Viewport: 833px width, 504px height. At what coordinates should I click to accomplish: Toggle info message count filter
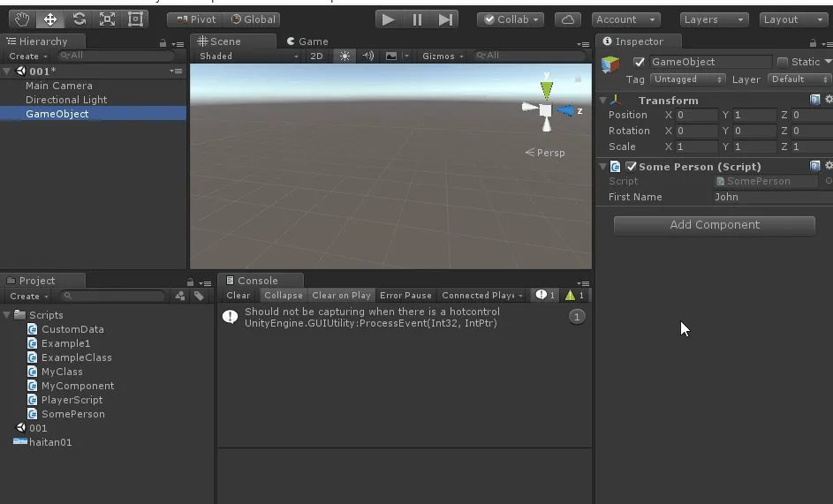[545, 296]
